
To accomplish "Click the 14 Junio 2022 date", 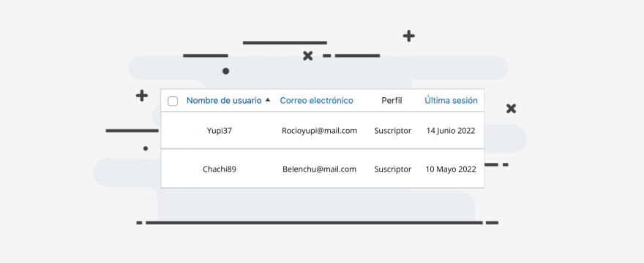I will tap(451, 131).
